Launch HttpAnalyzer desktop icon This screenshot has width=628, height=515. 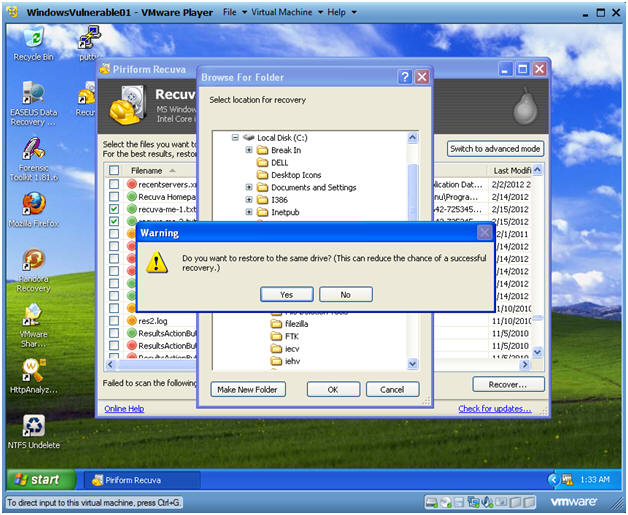[34, 376]
